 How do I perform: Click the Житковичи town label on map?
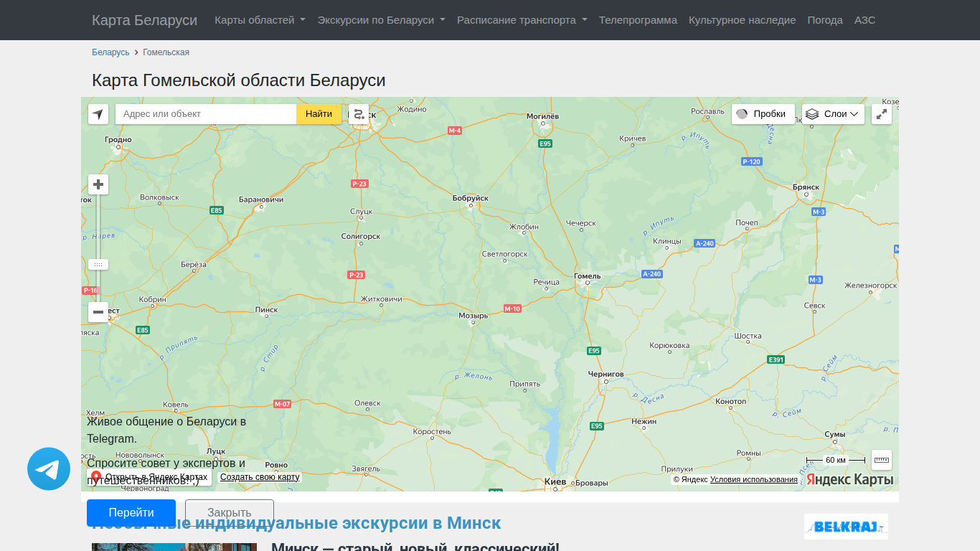tap(382, 299)
